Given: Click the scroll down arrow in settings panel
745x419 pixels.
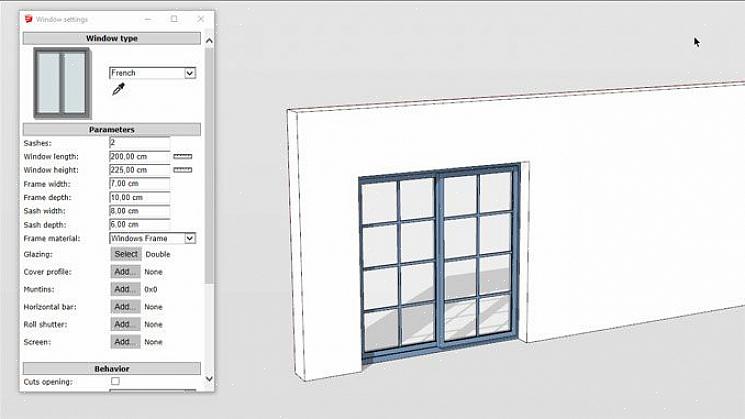Looking at the screenshot, I should 209,379.
